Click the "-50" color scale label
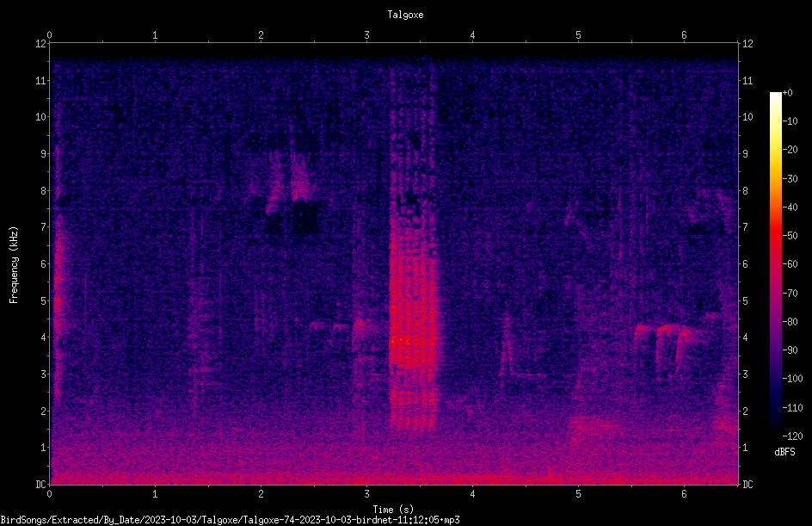Screen dimensions: 812x526 coord(790,236)
